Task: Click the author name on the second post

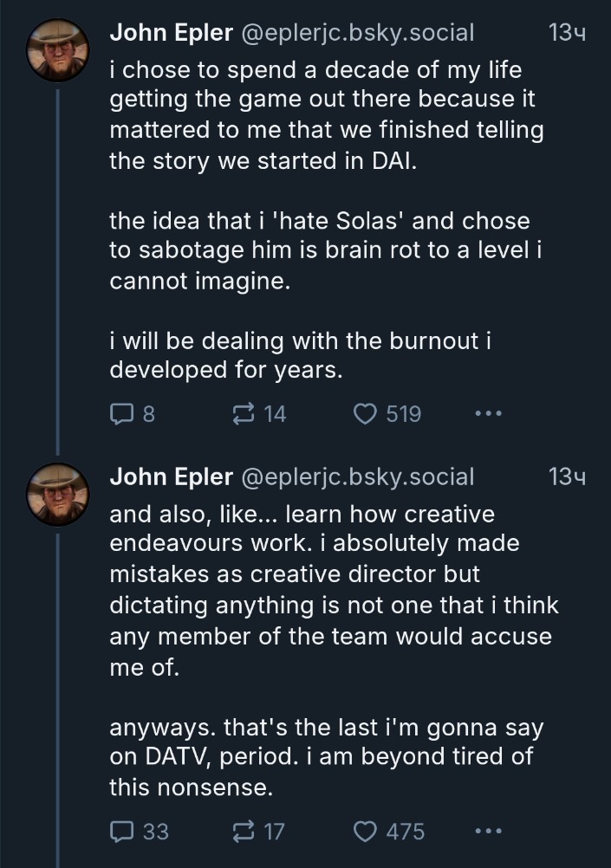Action: point(171,476)
